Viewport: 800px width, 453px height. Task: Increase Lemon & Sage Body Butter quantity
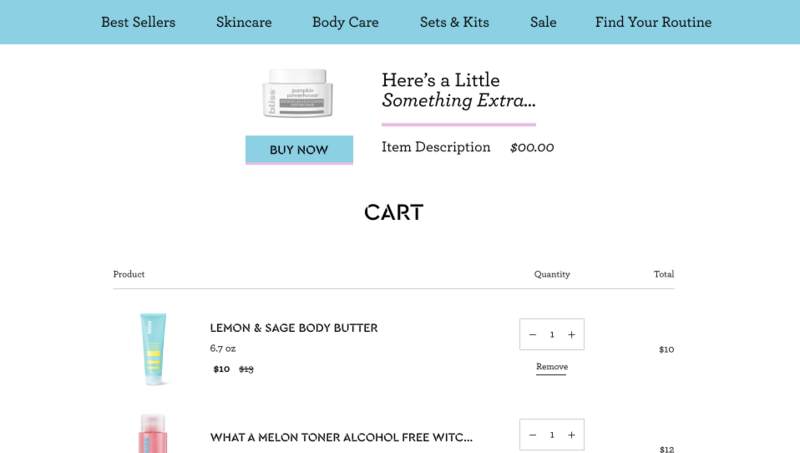[571, 335]
